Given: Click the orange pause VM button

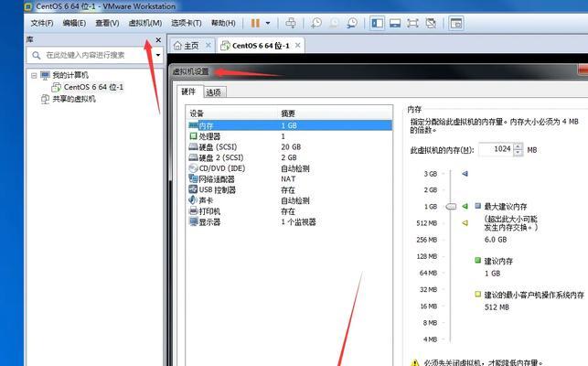Looking at the screenshot, I should tap(255, 23).
